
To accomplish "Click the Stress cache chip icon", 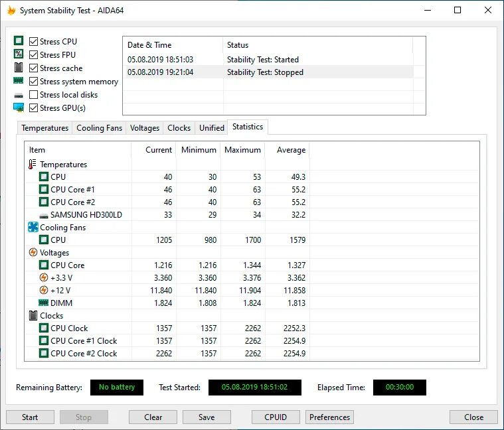I will tap(19, 68).
